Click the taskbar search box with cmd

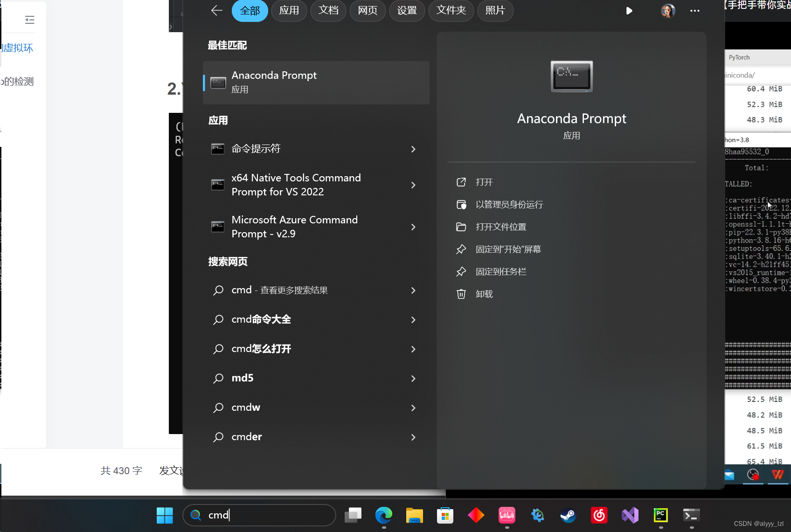click(259, 515)
